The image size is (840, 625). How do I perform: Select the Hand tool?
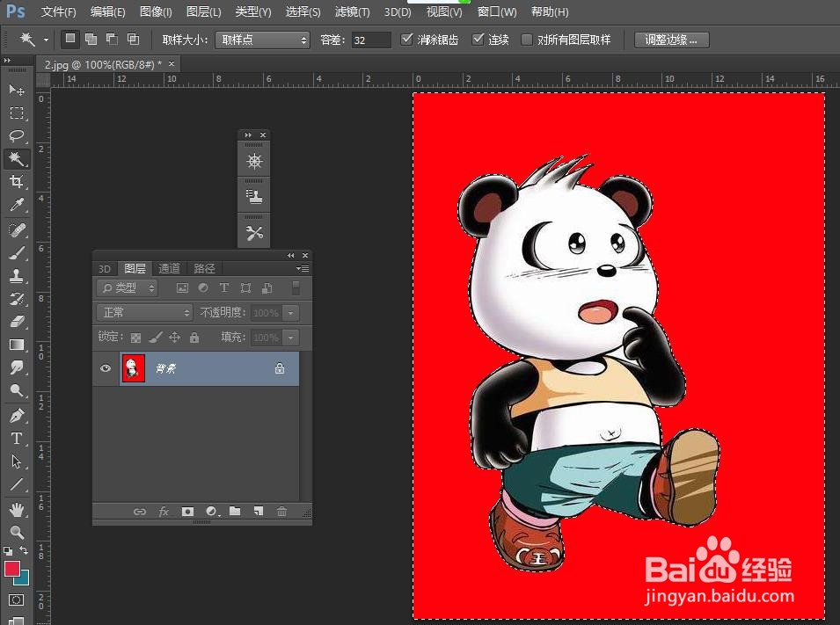[x=17, y=509]
